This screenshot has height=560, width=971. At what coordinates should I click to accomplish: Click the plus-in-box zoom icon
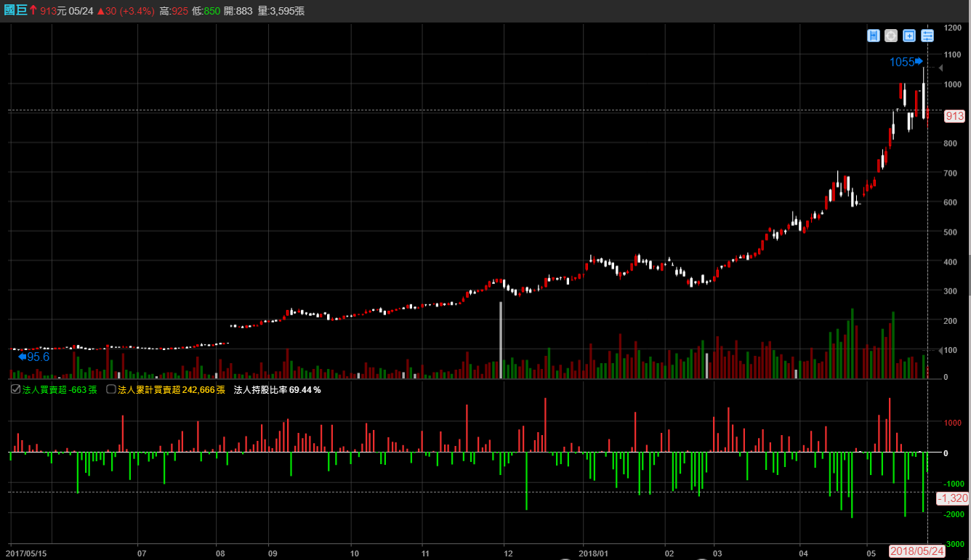pyautogui.click(x=909, y=36)
